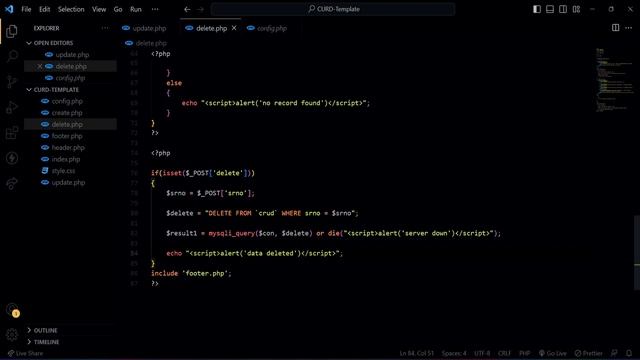
Task: Change UTF-8 encoding in status bar
Action: (x=482, y=353)
